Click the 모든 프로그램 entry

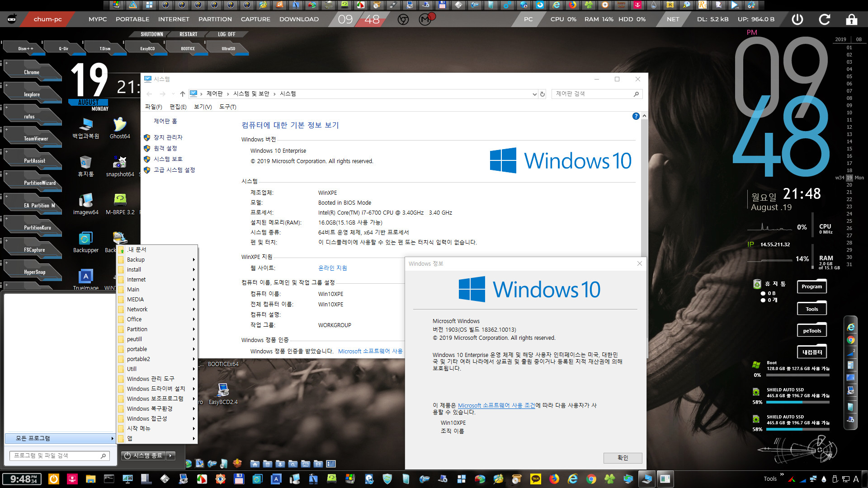click(60, 438)
